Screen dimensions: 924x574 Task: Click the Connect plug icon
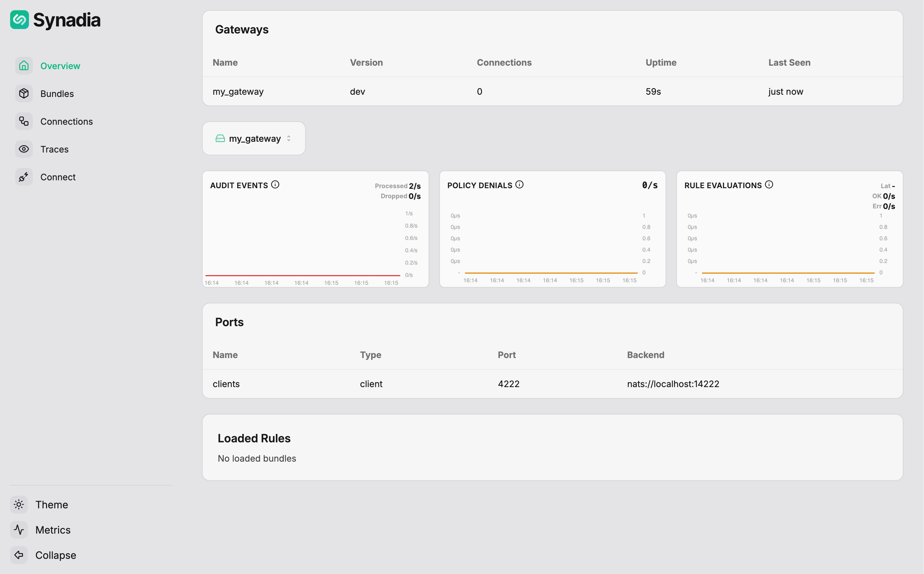pyautogui.click(x=24, y=177)
